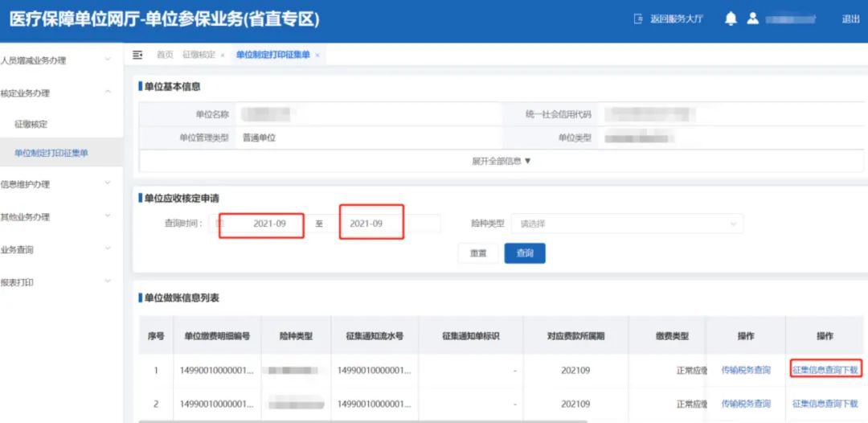Click the horizontal scrollbar below the table
The height and width of the screenshot is (423, 868).
362,421
